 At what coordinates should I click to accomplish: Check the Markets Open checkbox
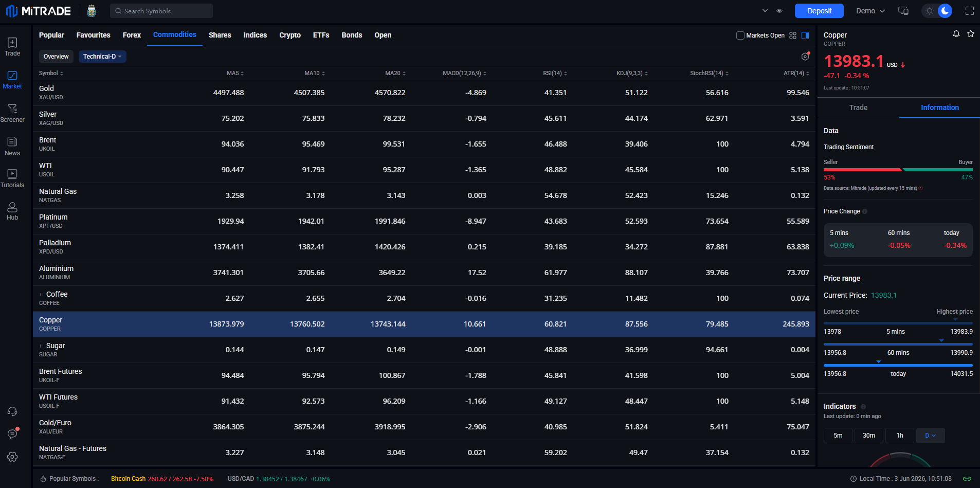point(740,35)
